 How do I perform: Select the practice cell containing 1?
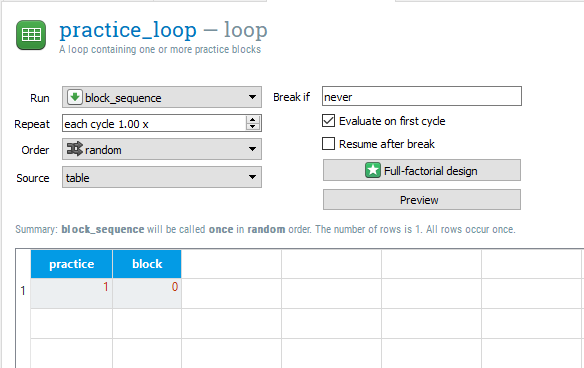[72, 294]
